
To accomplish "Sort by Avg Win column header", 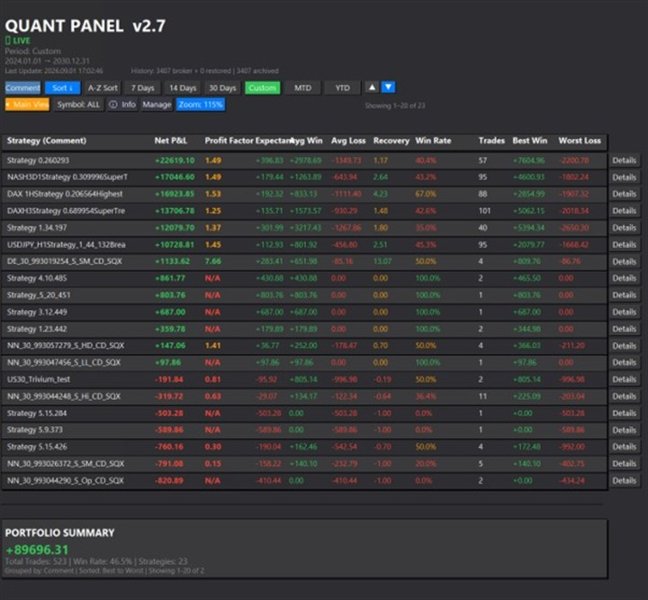I will (x=306, y=140).
